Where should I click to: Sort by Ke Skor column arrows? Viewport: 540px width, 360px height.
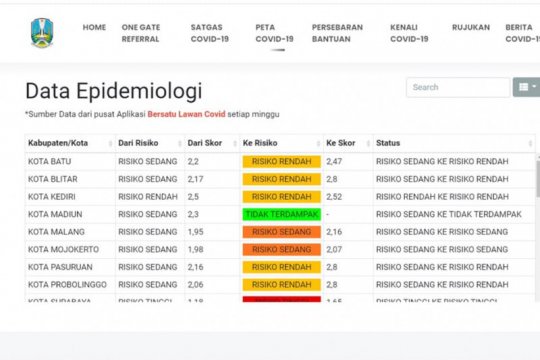[368, 143]
